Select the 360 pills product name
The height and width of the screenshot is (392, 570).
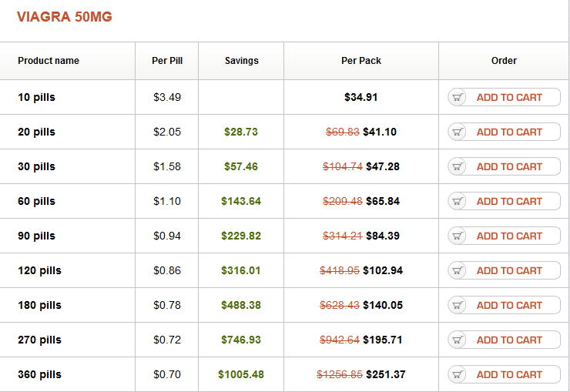pos(39,374)
